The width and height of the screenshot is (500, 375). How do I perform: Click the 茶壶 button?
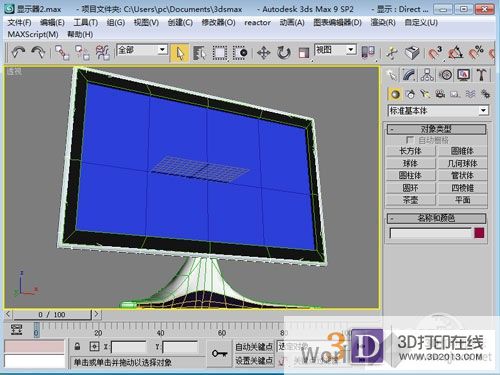[411, 200]
